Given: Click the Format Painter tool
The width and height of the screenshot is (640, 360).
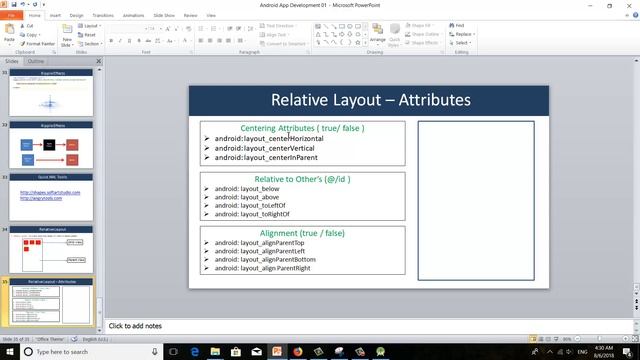Looking at the screenshot, I should tap(37, 44).
